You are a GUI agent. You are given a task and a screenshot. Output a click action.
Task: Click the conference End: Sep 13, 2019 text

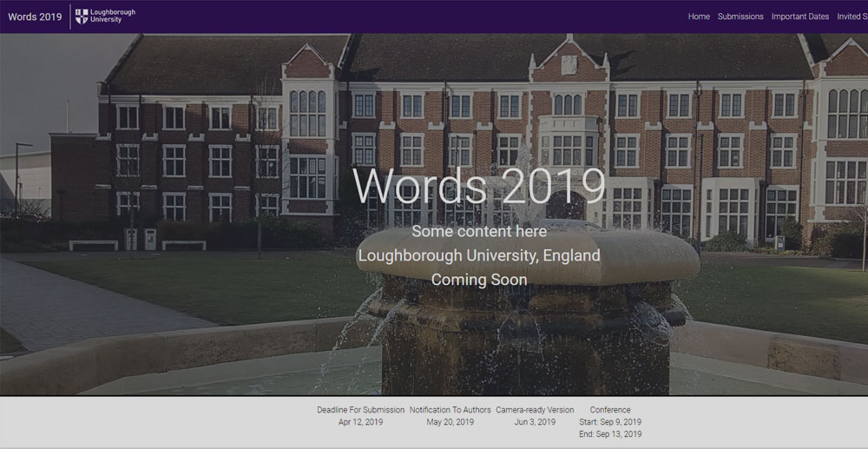coord(610,434)
